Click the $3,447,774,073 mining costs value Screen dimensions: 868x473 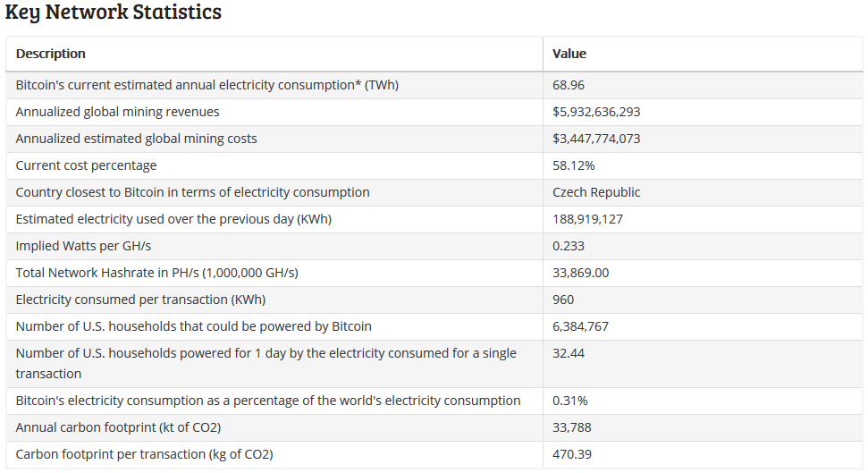click(596, 139)
